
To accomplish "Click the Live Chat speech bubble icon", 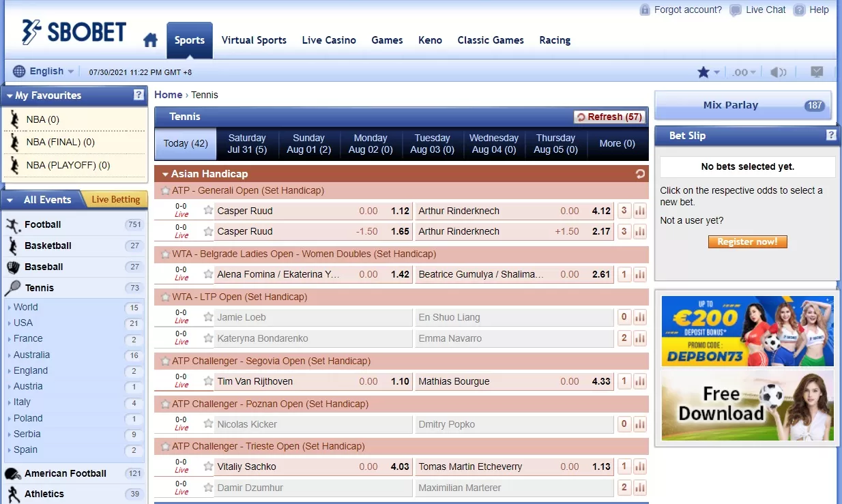I will pos(735,10).
